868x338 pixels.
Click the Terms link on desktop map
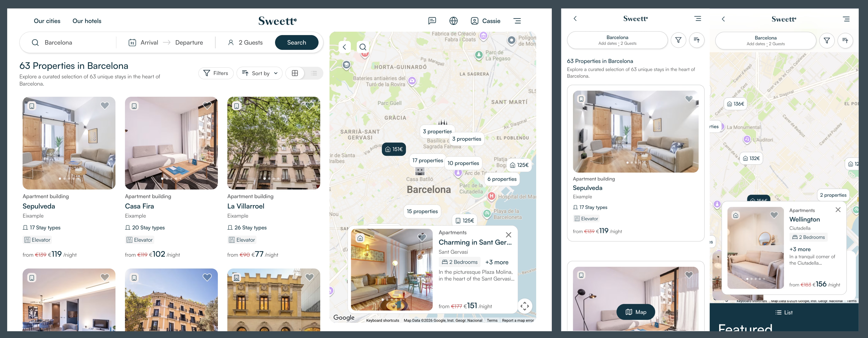[492, 320]
